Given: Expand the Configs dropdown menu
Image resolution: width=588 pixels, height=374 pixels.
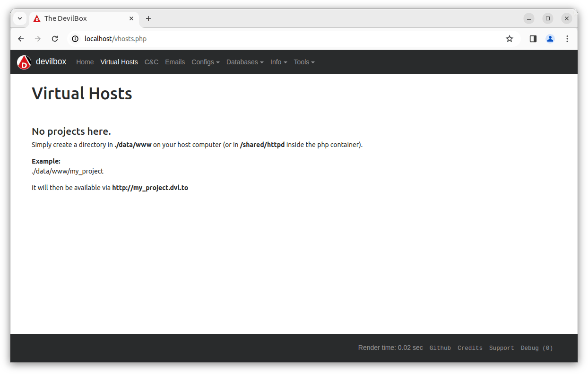Looking at the screenshot, I should coord(205,62).
